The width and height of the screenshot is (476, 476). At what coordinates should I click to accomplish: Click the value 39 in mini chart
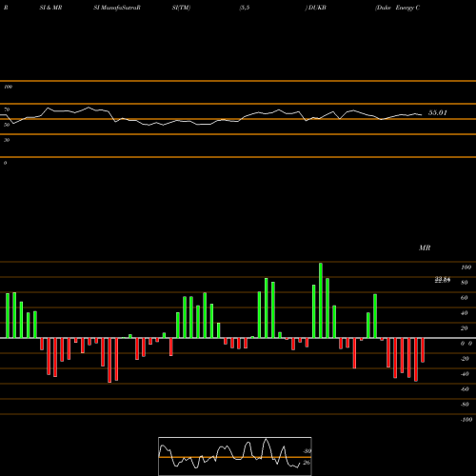pyautogui.click(x=307, y=451)
